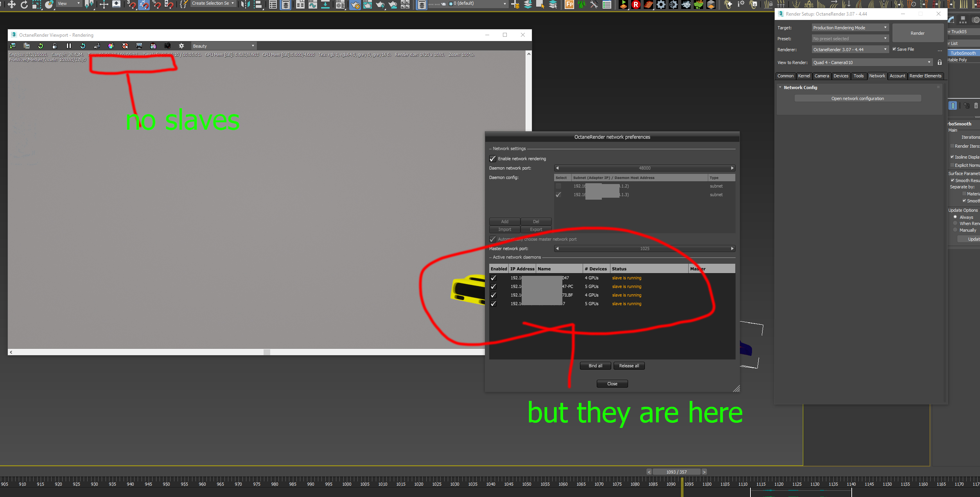Open the Render Elements tab

click(x=925, y=76)
